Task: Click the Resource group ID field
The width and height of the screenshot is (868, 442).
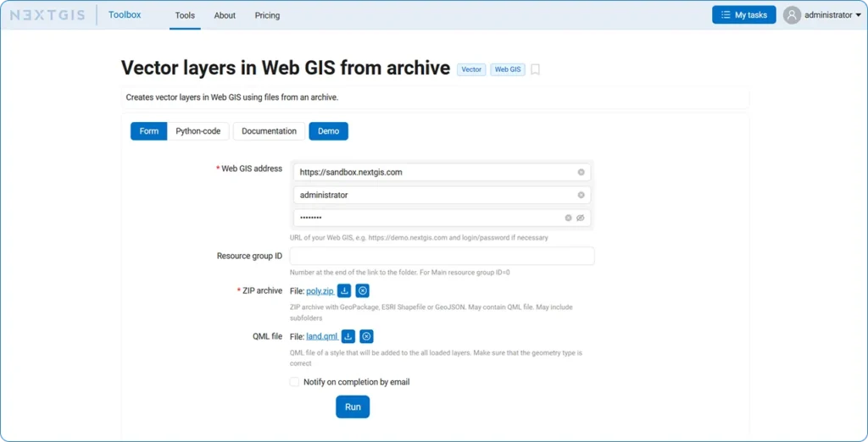Action: coord(442,256)
